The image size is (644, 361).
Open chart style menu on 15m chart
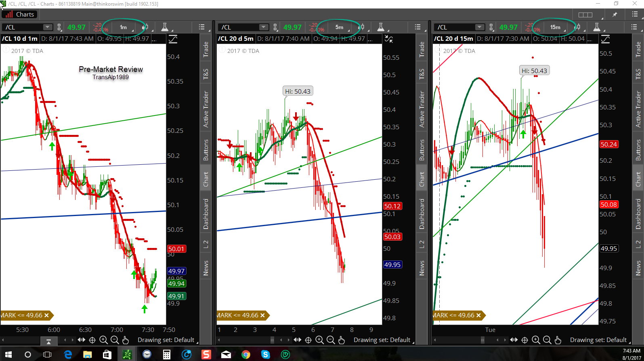(578, 27)
